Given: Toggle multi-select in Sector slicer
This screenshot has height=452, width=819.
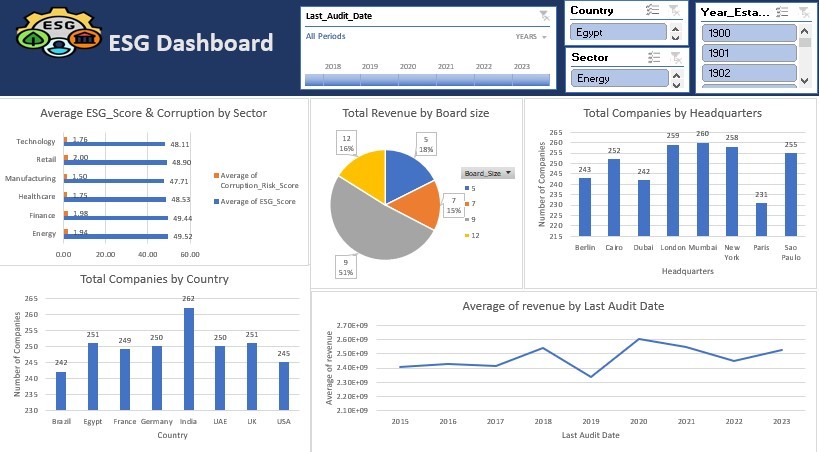Looking at the screenshot, I should (x=654, y=57).
